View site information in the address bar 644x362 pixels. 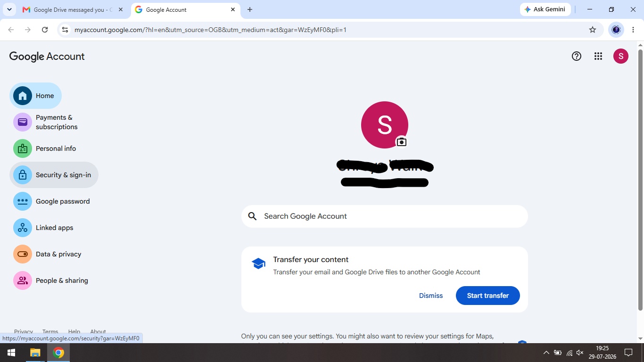(x=65, y=30)
